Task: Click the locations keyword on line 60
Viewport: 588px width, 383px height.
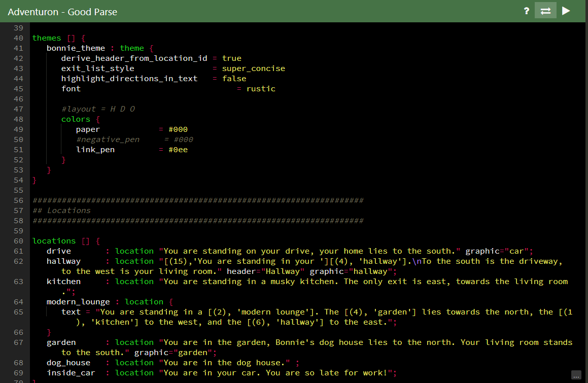Action: (54, 241)
